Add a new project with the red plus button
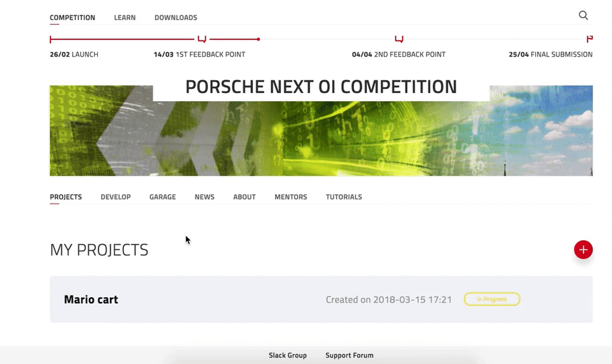This screenshot has height=364, width=612. [x=583, y=249]
